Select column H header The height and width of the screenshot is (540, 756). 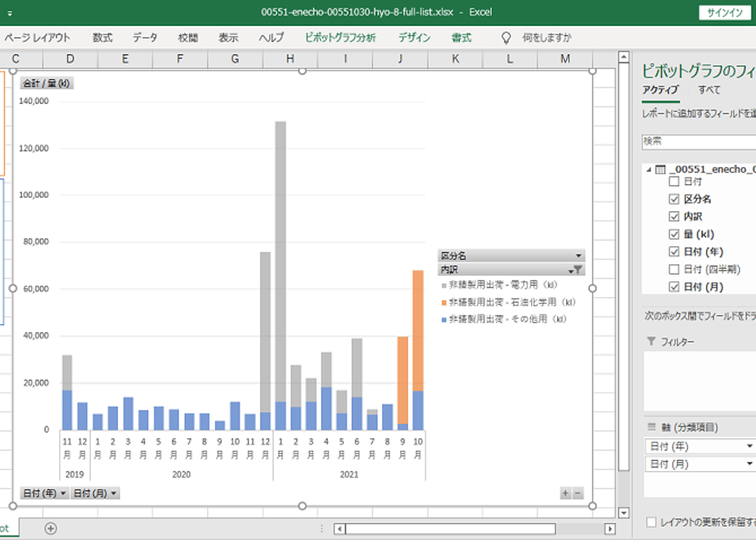coord(290,59)
